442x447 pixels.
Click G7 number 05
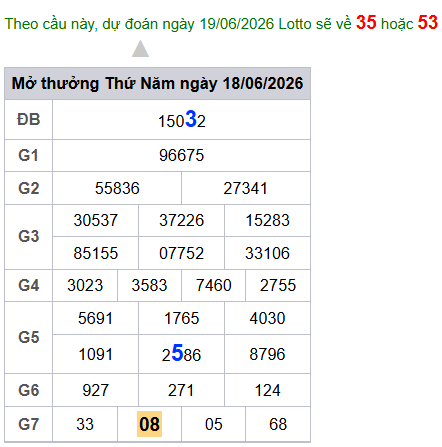coord(214,424)
